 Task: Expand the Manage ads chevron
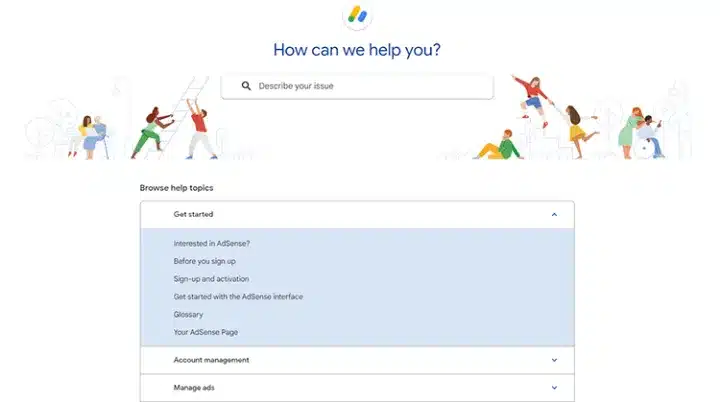tap(554, 387)
